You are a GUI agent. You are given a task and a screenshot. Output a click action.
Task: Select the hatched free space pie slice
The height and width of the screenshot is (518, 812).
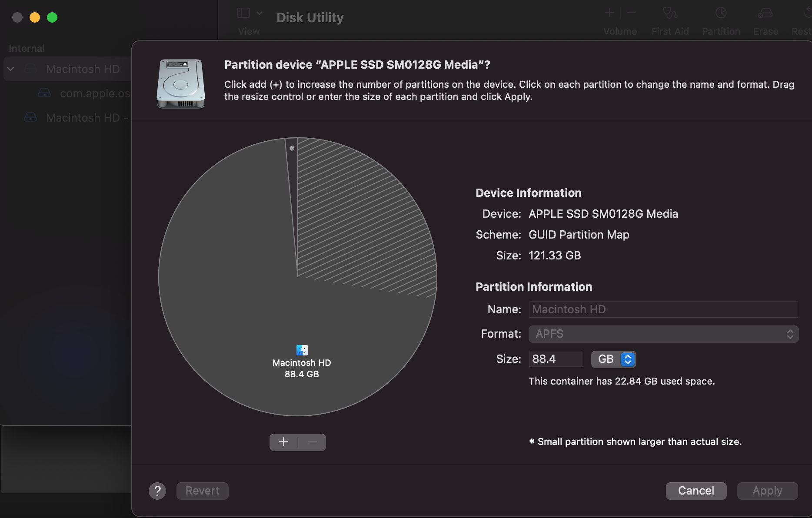(x=361, y=217)
